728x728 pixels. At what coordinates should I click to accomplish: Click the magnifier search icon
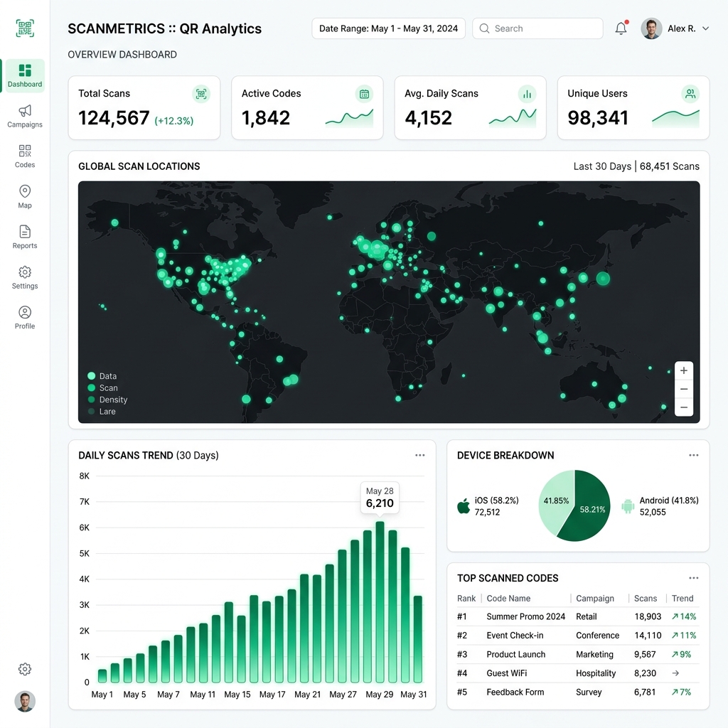[484, 28]
